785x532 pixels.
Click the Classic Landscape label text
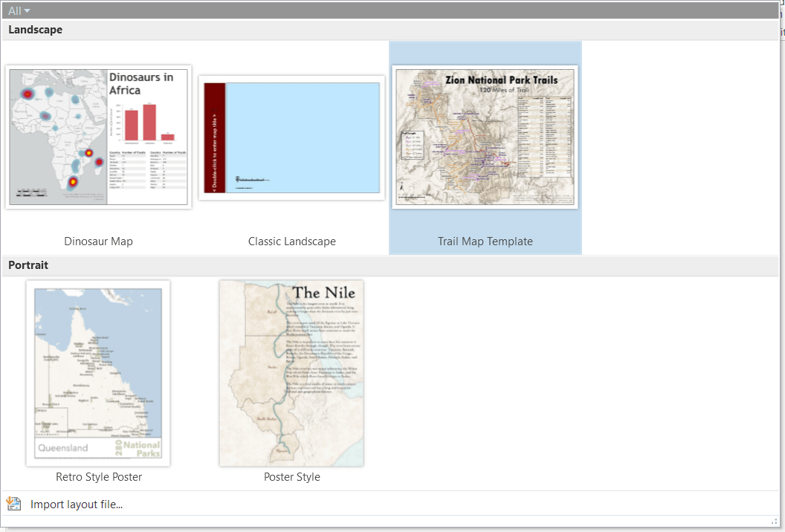click(291, 241)
